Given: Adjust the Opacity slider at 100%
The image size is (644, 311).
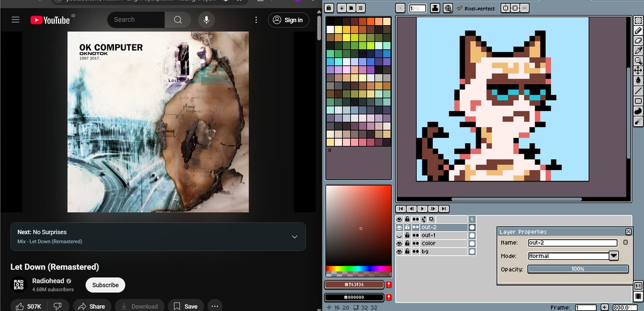Looking at the screenshot, I should 578,269.
